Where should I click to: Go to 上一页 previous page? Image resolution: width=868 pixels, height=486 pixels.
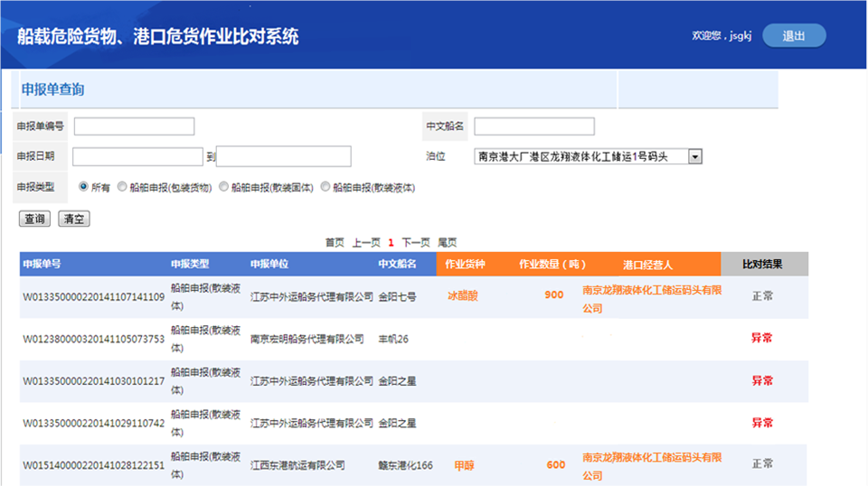click(365, 242)
